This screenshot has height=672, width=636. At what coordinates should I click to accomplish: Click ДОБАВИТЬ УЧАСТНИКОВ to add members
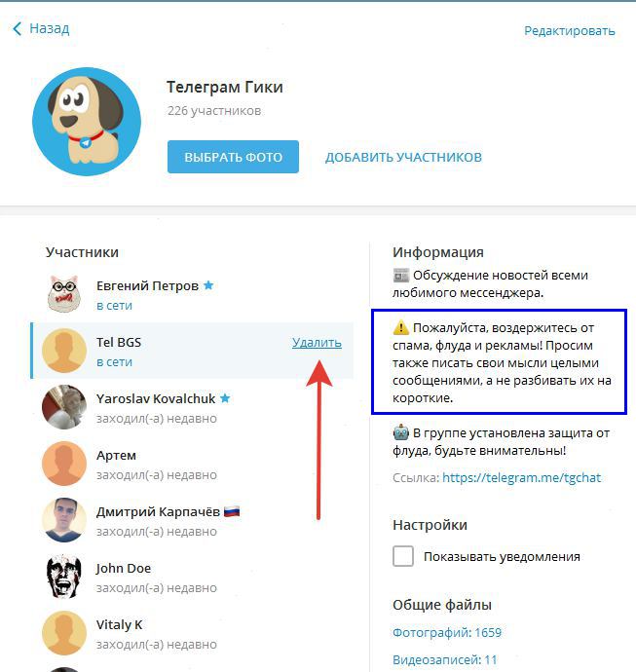[x=403, y=157]
